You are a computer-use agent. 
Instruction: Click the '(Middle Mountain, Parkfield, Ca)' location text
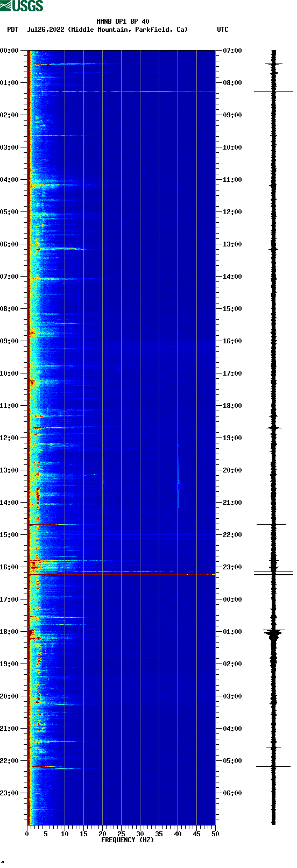128,30
